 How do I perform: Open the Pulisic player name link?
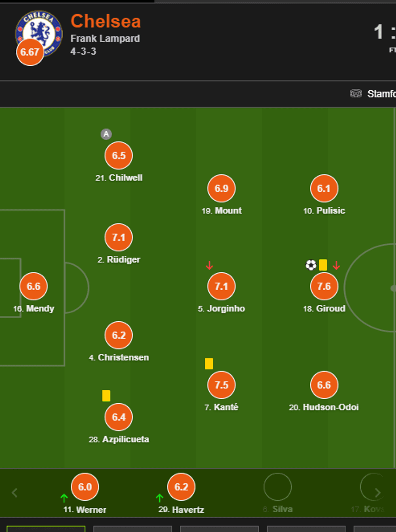coord(331,211)
